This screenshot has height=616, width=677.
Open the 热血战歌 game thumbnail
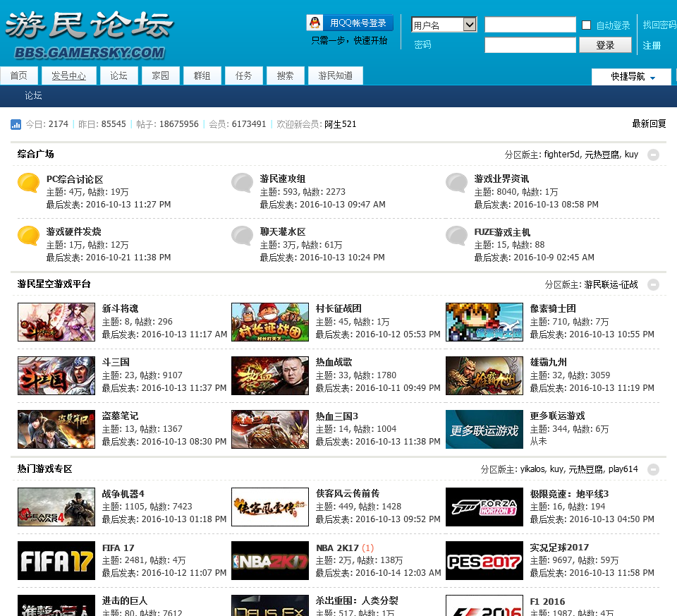pos(270,376)
